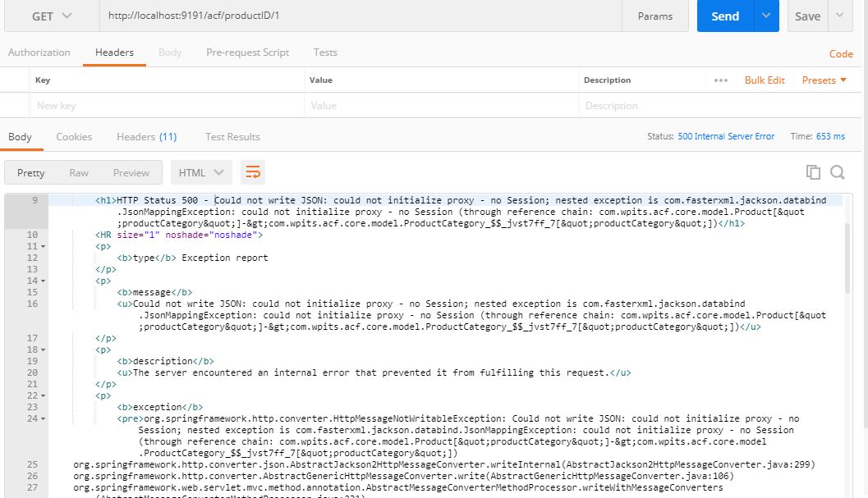The image size is (868, 498).
Task: Click the Key column header
Action: (x=43, y=80)
